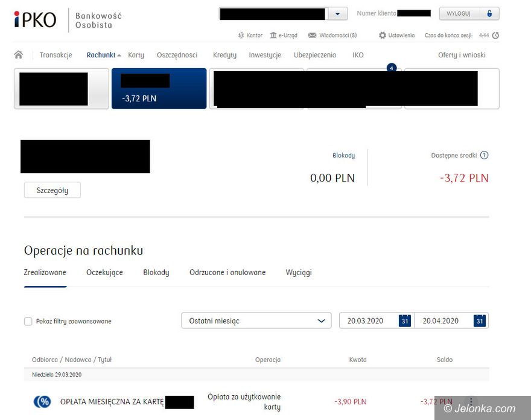The height and width of the screenshot is (420, 531).
Task: Click the Blokady link above 0,00 PLN
Action: pos(343,155)
